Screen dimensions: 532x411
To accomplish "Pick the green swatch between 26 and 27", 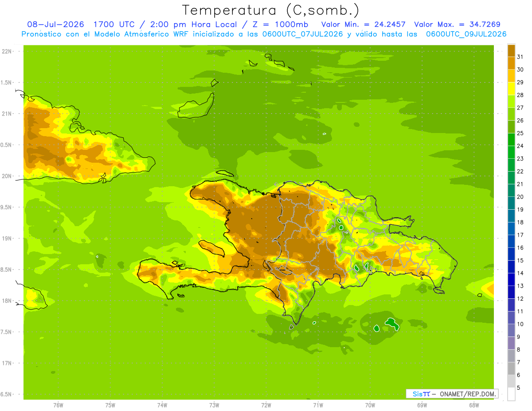I will coord(511,114).
